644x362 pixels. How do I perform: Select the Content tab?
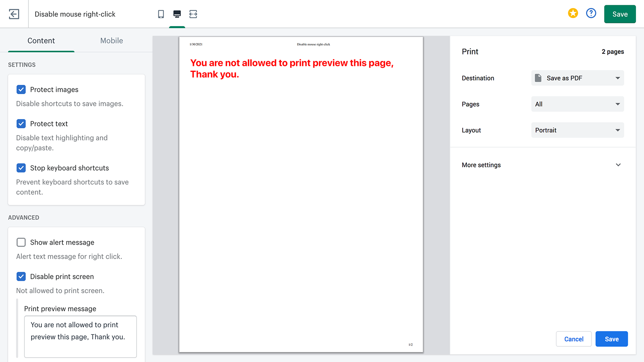coord(41,41)
